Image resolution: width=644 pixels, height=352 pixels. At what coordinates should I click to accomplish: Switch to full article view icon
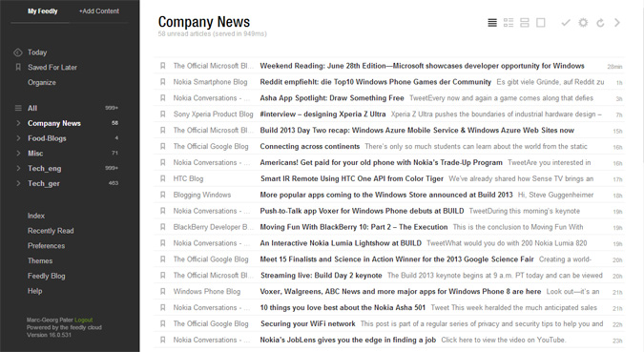(541, 23)
